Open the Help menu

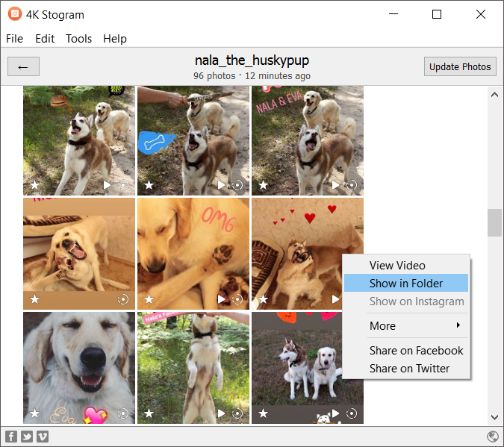[115, 39]
